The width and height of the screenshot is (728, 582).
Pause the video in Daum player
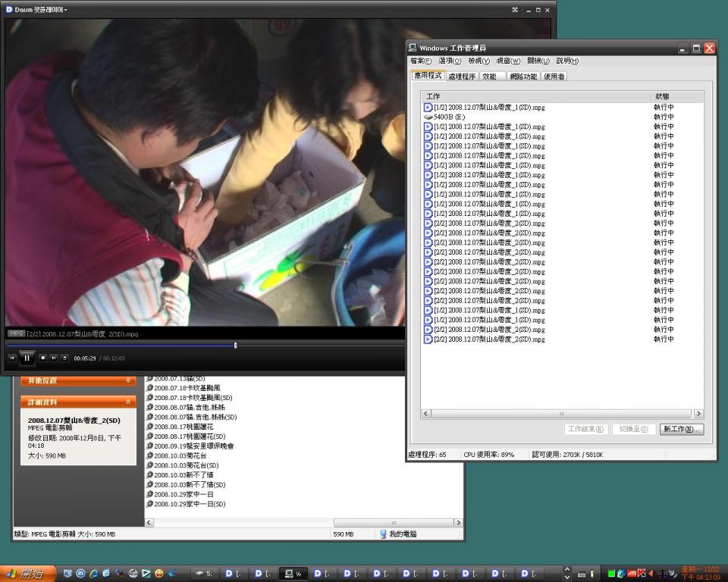(27, 358)
